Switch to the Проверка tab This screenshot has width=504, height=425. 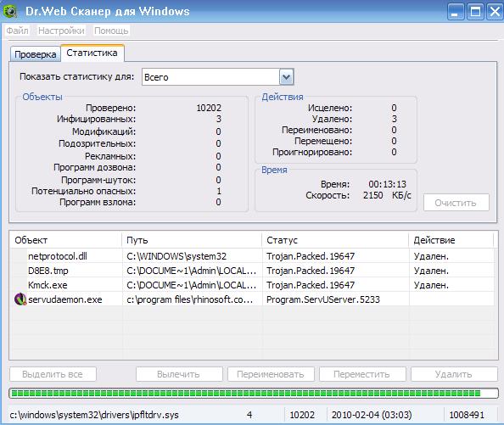pyautogui.click(x=36, y=54)
